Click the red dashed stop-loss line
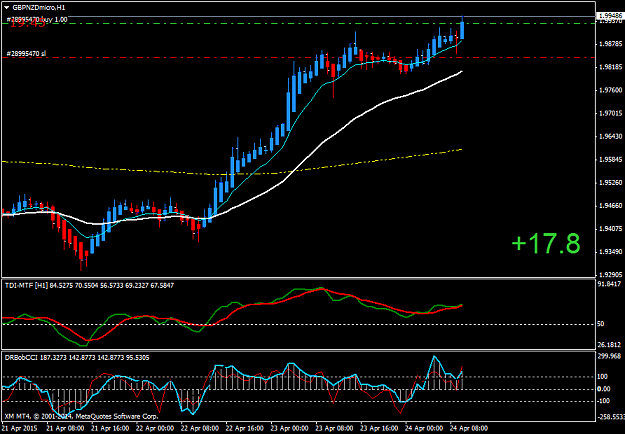Image resolution: width=625 pixels, height=434 pixels. pyautogui.click(x=298, y=58)
